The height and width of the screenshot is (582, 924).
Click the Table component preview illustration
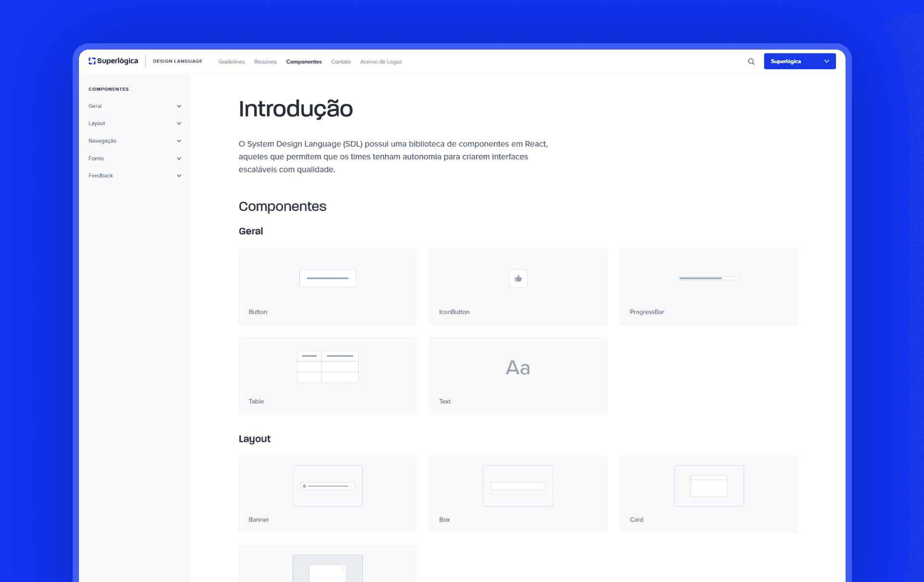pyautogui.click(x=327, y=367)
